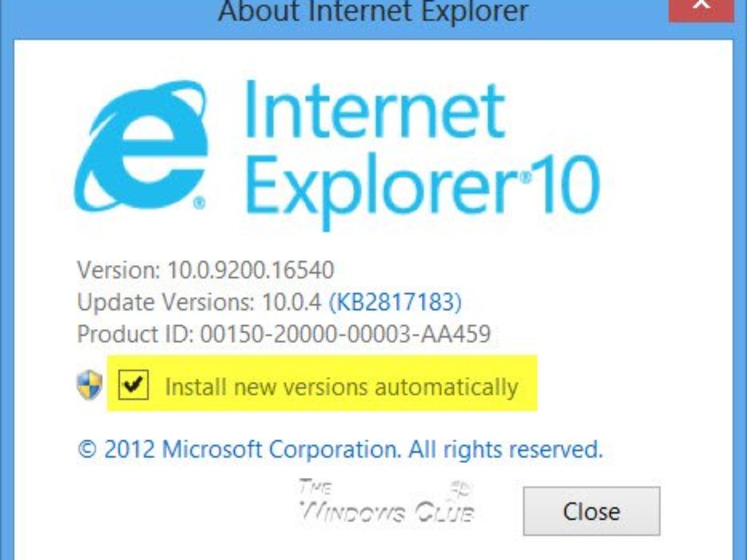Click the blue Internet Explorer 'e' logo

pos(140,146)
